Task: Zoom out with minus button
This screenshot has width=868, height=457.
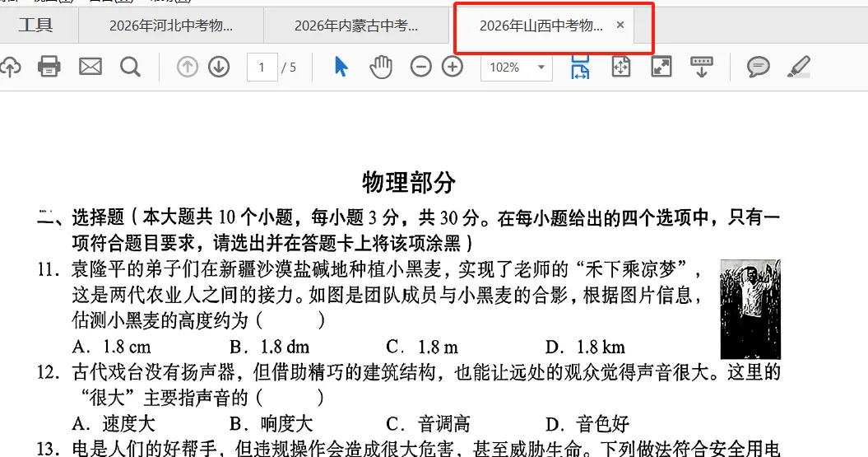Action: [420, 67]
